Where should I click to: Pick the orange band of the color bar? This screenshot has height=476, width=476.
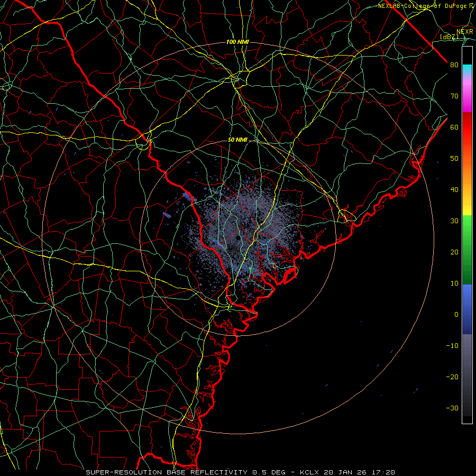(x=467, y=175)
